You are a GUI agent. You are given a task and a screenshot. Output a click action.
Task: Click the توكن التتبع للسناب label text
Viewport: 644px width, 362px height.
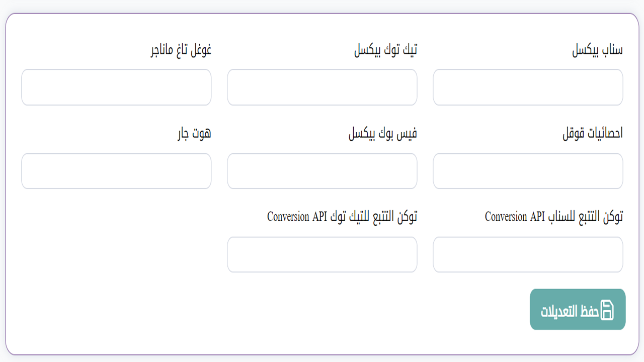tap(586, 217)
